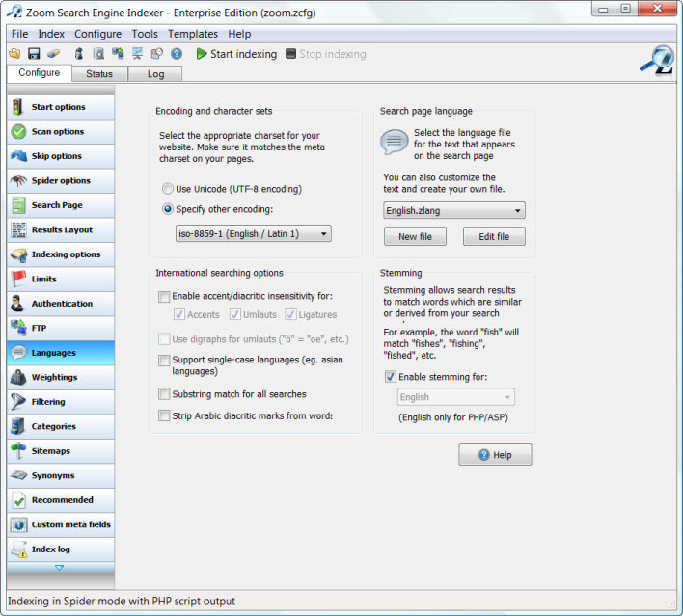Open Weightings section in sidebar
This screenshot has width=683, height=616.
61,378
